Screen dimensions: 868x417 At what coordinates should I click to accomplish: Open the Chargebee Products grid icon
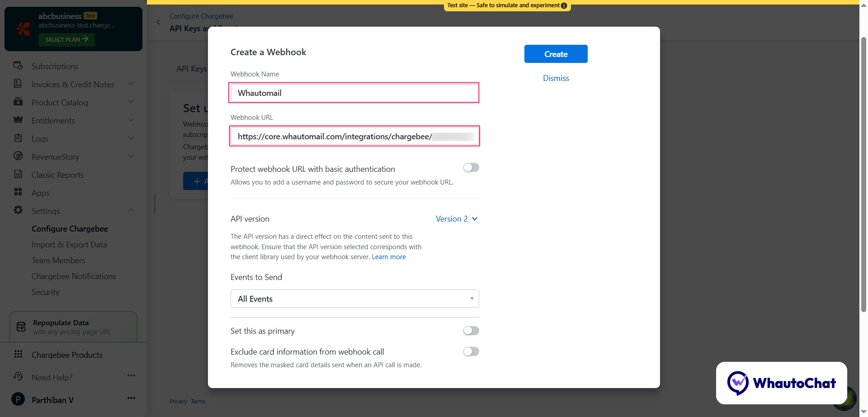(19, 354)
